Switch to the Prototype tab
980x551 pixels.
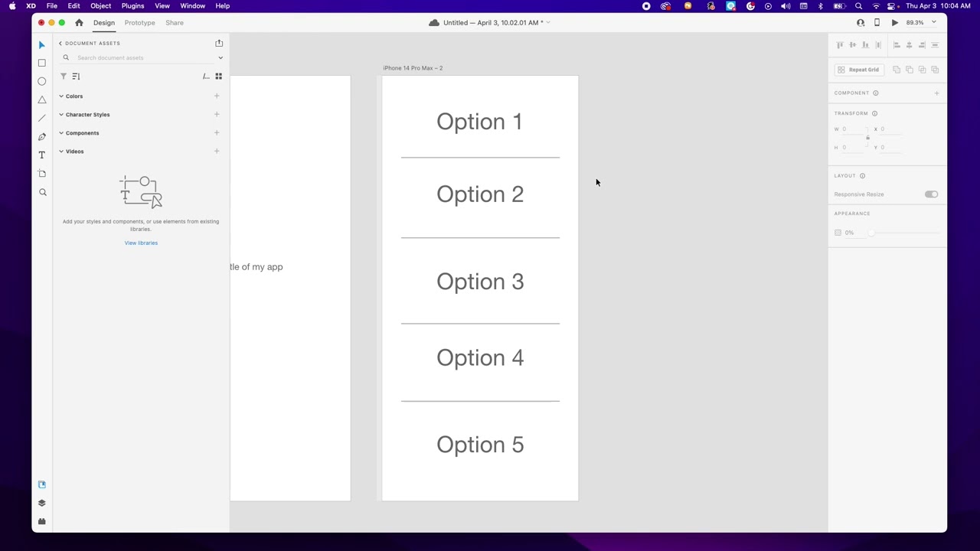(139, 23)
